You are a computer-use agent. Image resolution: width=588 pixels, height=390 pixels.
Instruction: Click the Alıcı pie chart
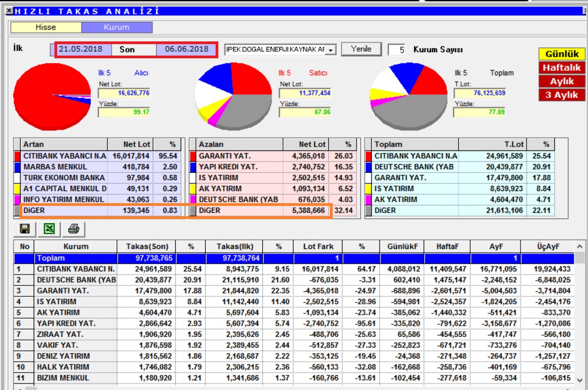(x=52, y=96)
